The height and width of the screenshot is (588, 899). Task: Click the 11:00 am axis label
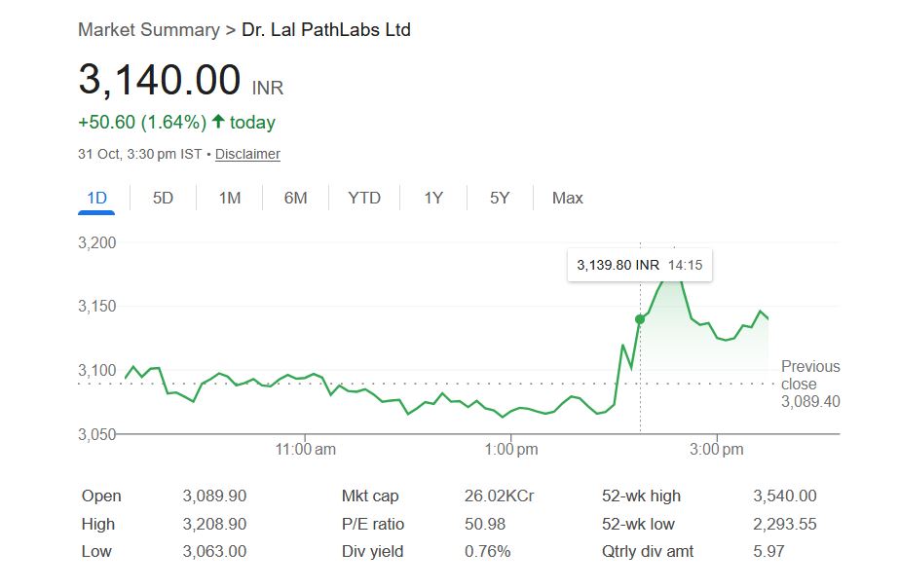pyautogui.click(x=306, y=450)
